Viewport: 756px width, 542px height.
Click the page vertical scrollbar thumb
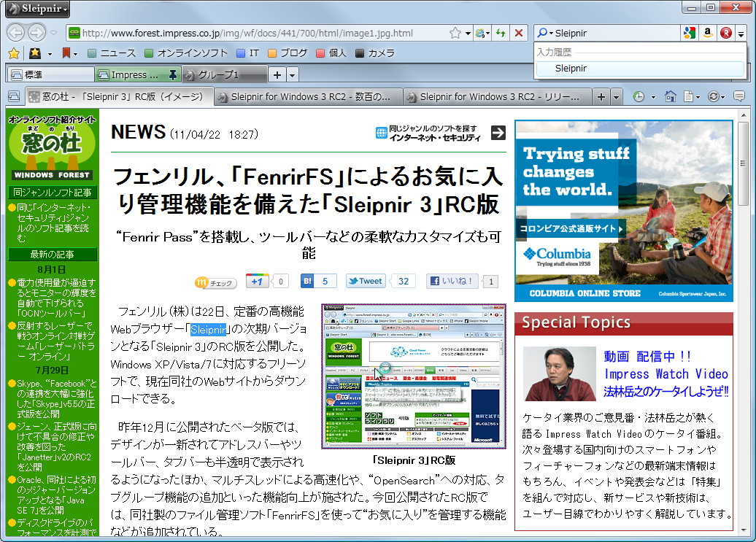pyautogui.click(x=743, y=164)
